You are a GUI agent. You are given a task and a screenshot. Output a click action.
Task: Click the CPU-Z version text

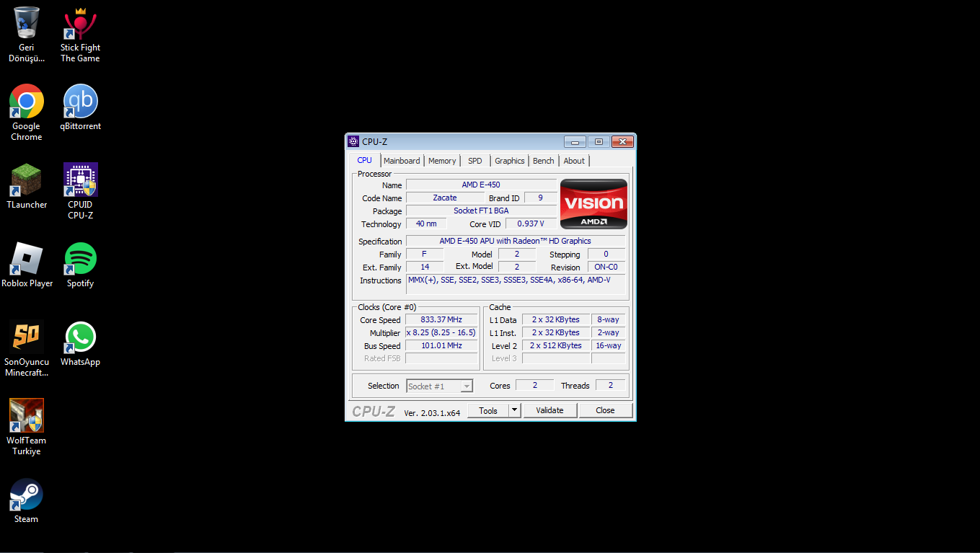(432, 413)
